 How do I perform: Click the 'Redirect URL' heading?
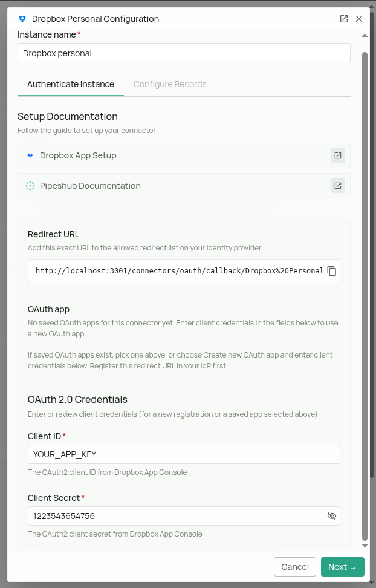click(53, 234)
